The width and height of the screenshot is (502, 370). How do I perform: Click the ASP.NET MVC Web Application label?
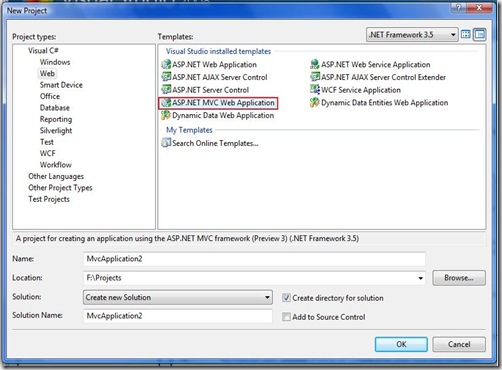coord(223,103)
